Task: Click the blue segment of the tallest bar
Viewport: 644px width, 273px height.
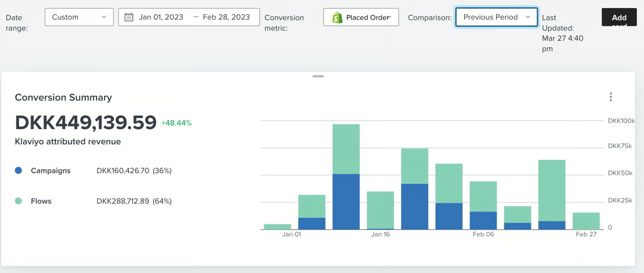Action: coord(346,202)
